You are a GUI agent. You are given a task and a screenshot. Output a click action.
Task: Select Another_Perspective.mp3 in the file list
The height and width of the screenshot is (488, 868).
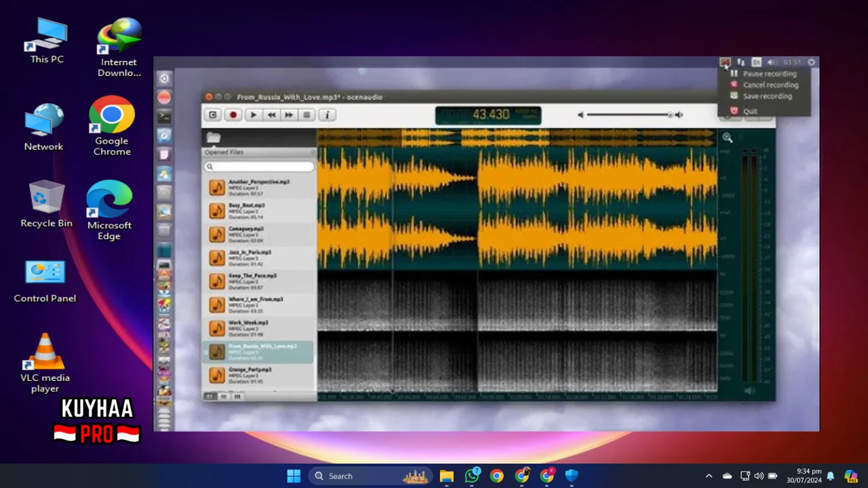[259, 188]
